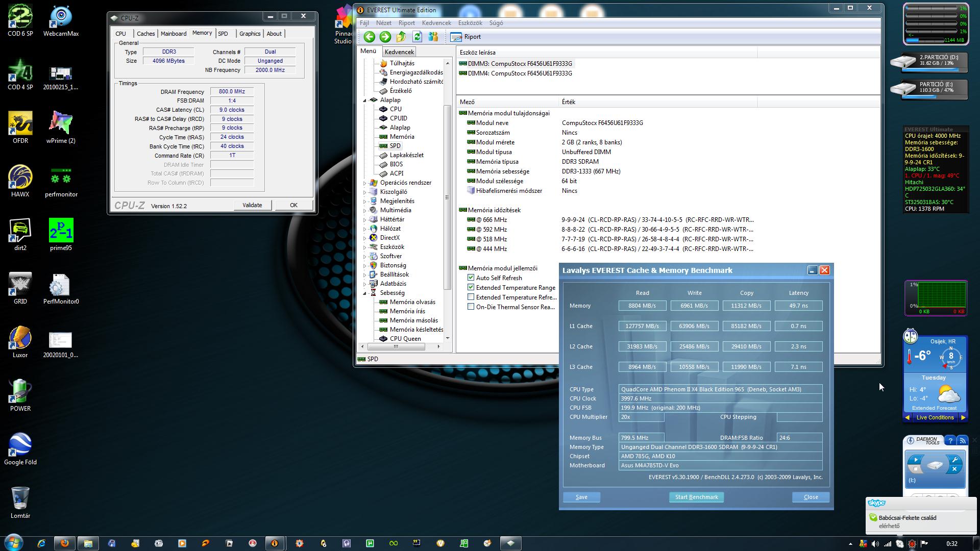Image resolution: width=980 pixels, height=551 pixels.
Task: Click the volume speaker icon in system tray
Action: 875,544
